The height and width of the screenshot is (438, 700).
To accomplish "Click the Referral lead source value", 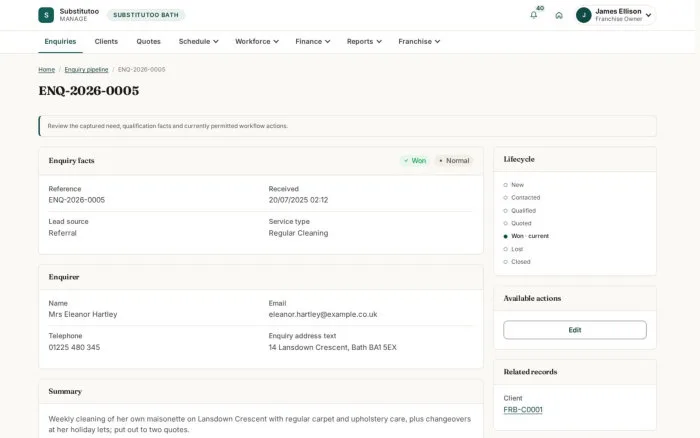I will [62, 233].
